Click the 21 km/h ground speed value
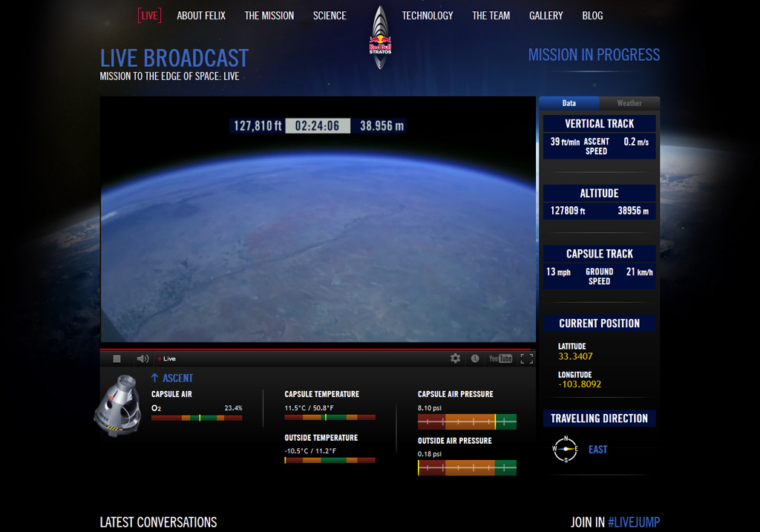Viewport: 760px width, 532px height. click(639, 272)
